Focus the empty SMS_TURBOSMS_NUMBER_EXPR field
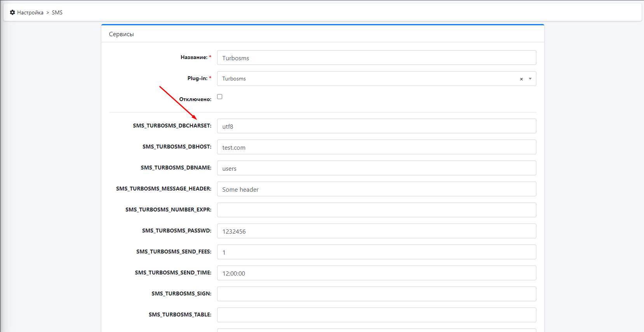 tap(376, 210)
